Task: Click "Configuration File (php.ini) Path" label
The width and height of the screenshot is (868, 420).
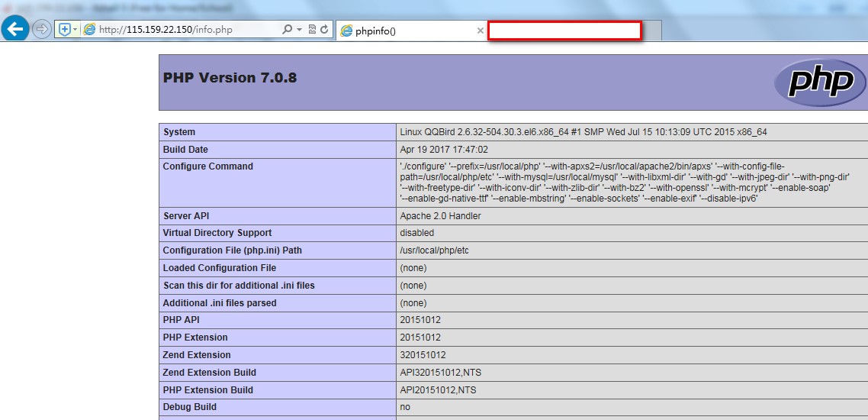Action: (233, 250)
